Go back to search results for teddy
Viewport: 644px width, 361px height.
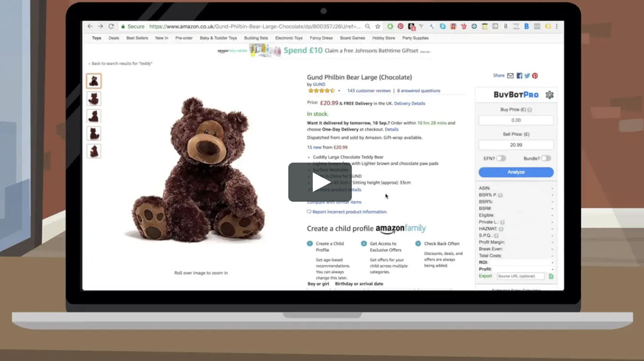point(121,63)
